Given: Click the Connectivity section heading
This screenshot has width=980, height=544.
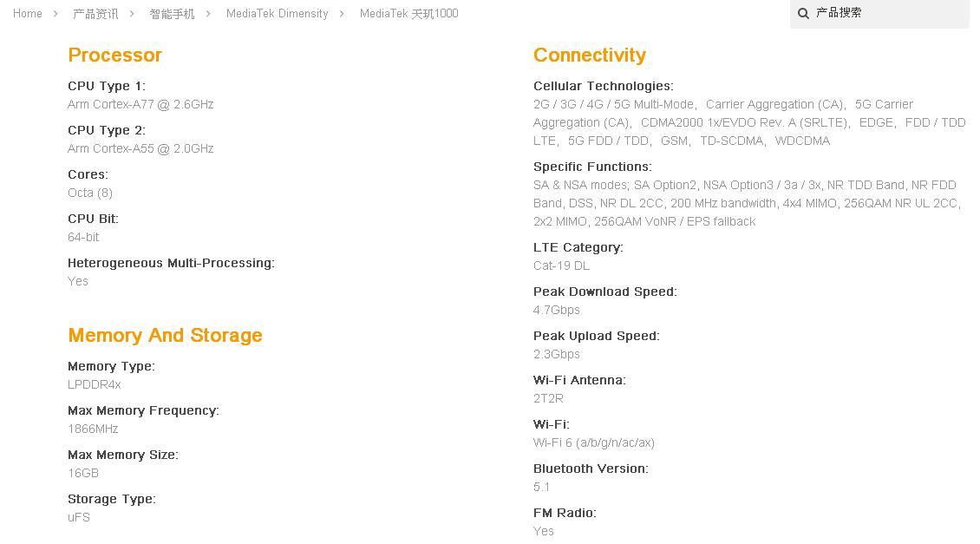Looking at the screenshot, I should tap(590, 55).
